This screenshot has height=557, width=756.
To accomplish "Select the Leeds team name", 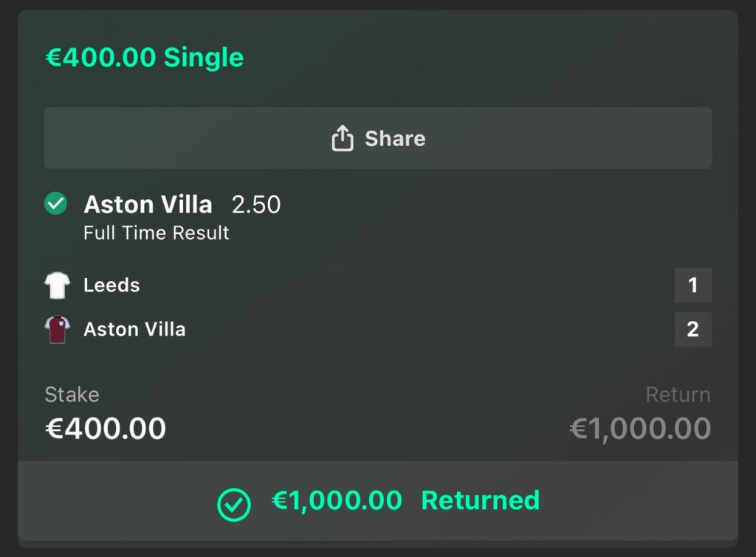I will pos(111,286).
